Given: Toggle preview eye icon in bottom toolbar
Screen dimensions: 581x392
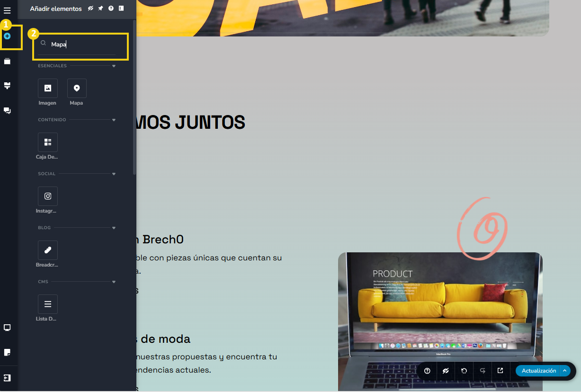Looking at the screenshot, I should (446, 371).
